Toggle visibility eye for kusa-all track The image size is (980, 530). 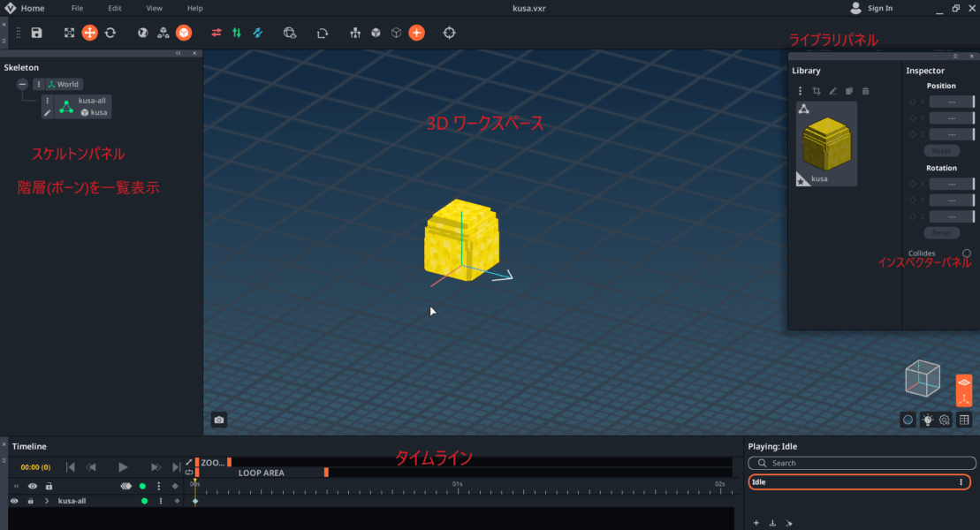pos(14,501)
